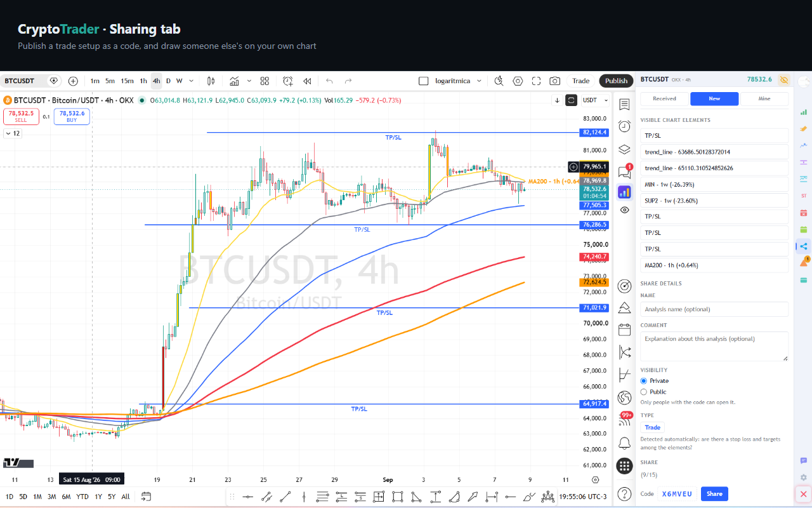The image size is (812, 508).
Task: Select the 15m timeframe
Action: point(127,81)
